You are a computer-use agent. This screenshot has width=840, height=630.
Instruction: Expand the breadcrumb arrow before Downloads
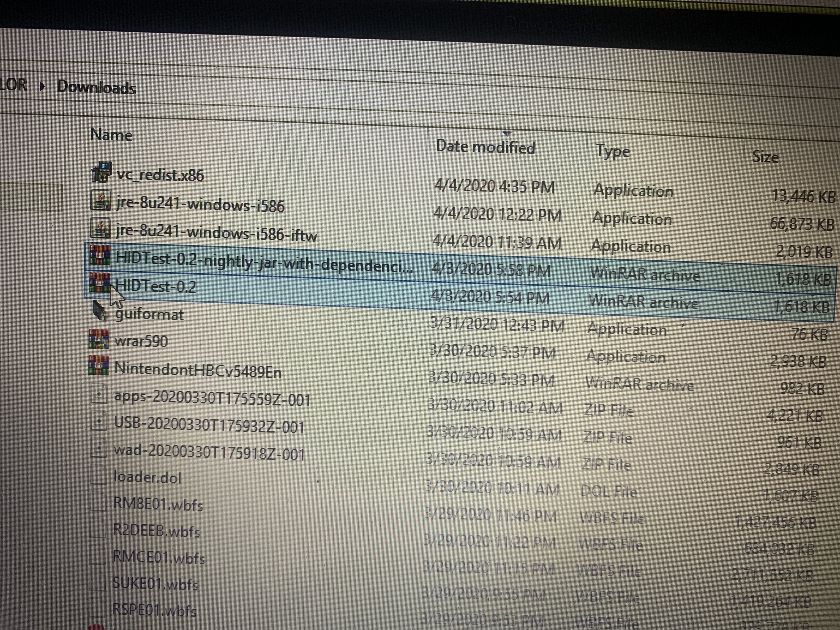(42, 86)
